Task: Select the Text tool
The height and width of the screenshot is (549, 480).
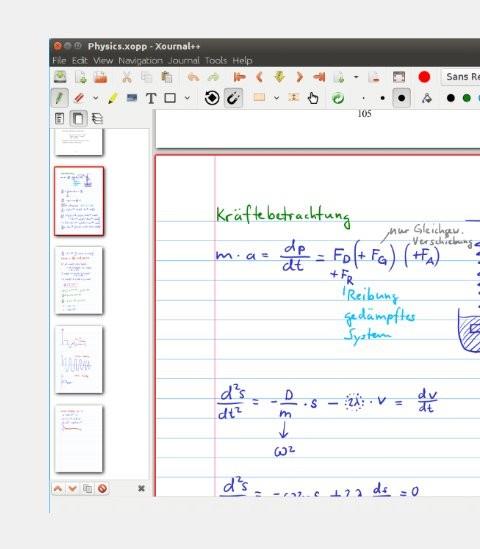Action: 151,98
